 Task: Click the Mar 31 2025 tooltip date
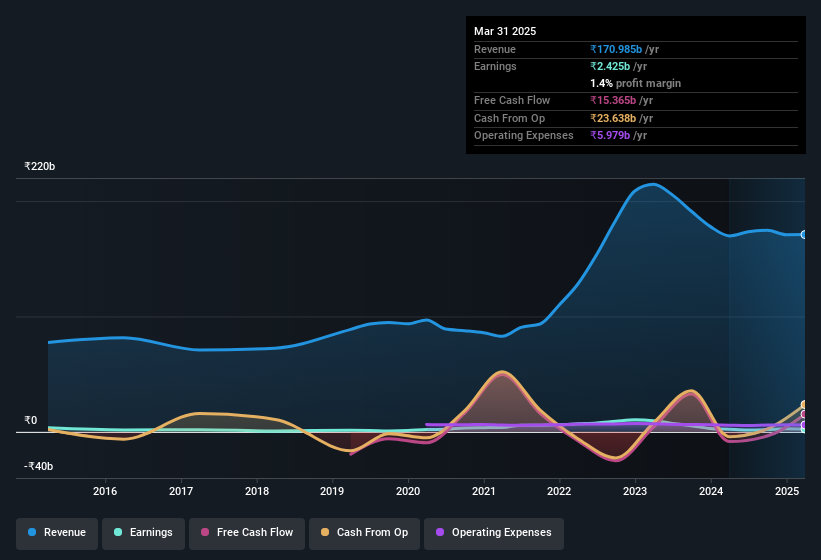(x=505, y=31)
